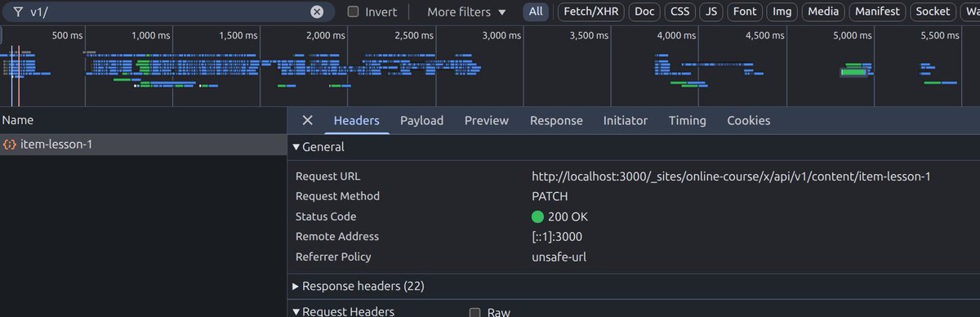This screenshot has height=317, width=980.
Task: Filter by Doc requests
Action: point(644,11)
